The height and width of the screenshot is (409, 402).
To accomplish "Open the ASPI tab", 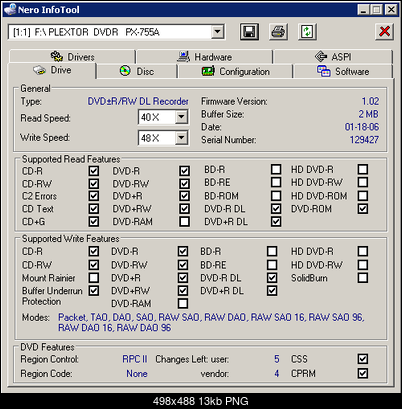I will (333, 57).
